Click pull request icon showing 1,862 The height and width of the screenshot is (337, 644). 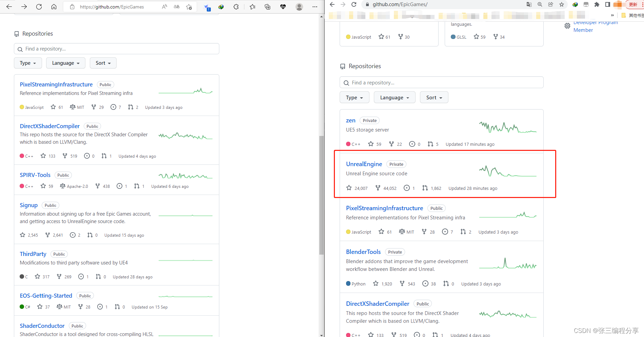click(x=425, y=188)
